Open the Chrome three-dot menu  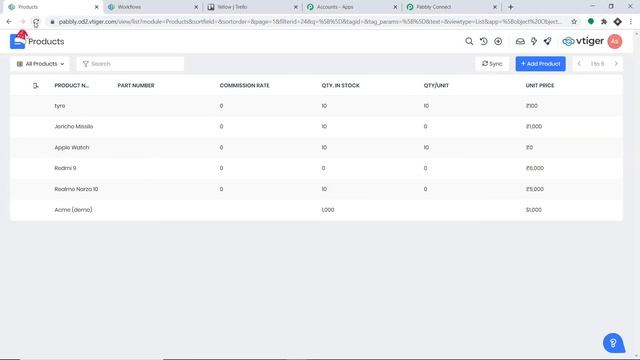click(631, 22)
